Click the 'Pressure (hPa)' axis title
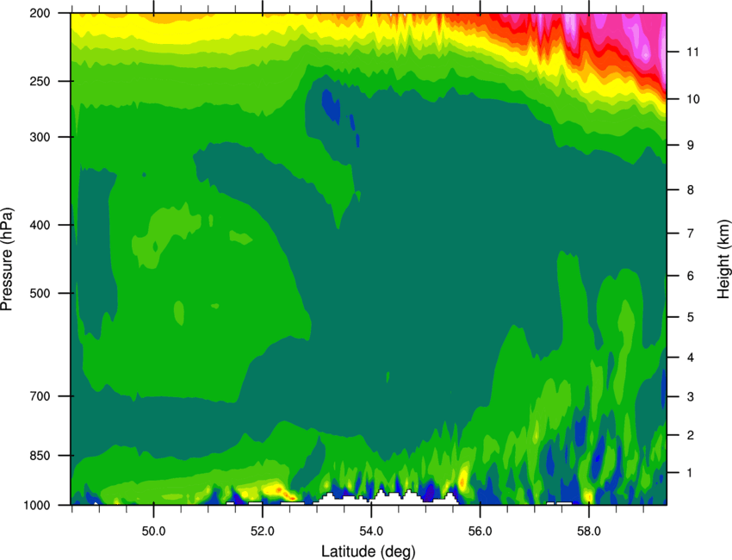 [7, 258]
